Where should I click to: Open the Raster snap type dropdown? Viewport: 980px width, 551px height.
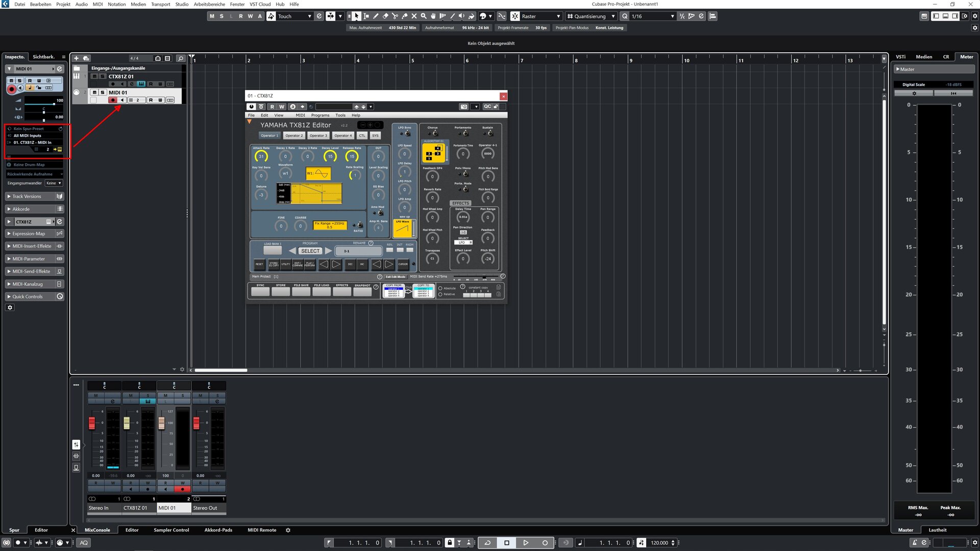pos(541,16)
